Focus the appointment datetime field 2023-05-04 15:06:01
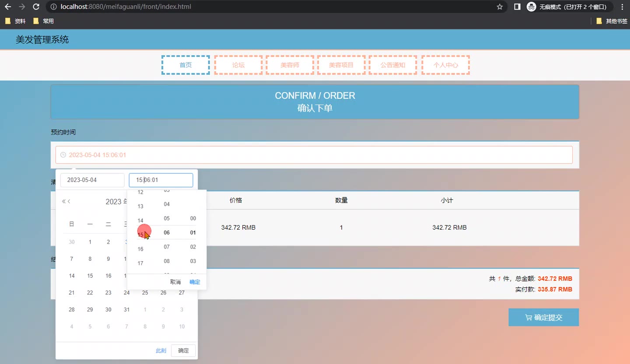 click(x=314, y=155)
